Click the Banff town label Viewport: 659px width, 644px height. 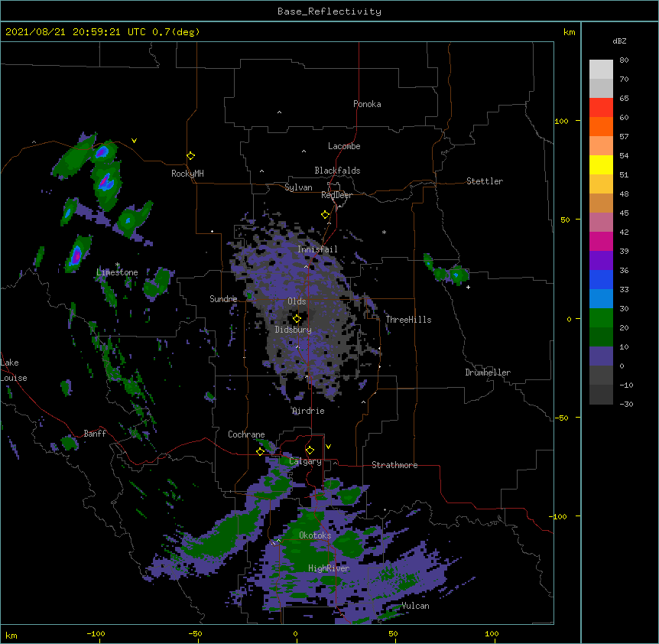click(x=95, y=434)
